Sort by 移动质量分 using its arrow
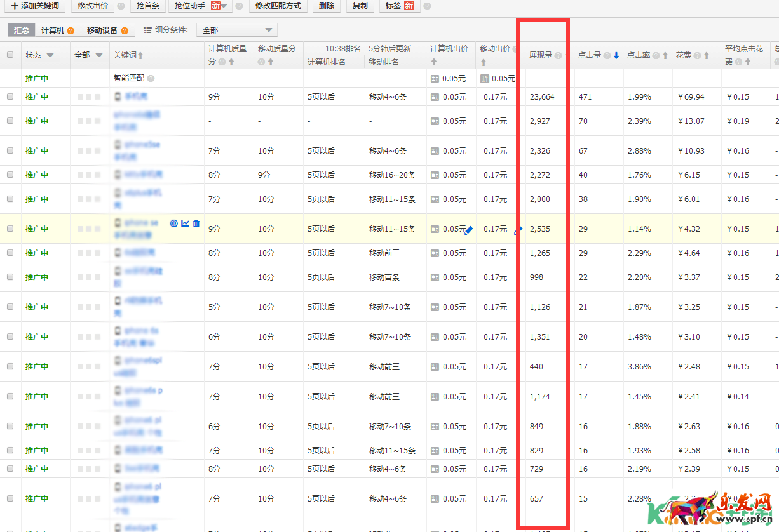Image resolution: width=779 pixels, height=532 pixels. [271, 62]
